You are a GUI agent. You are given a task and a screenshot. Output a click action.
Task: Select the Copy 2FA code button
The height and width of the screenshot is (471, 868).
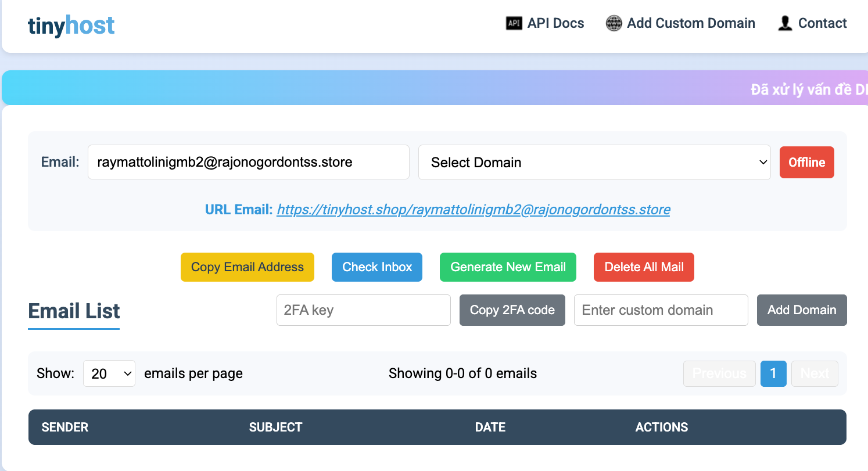[512, 310]
